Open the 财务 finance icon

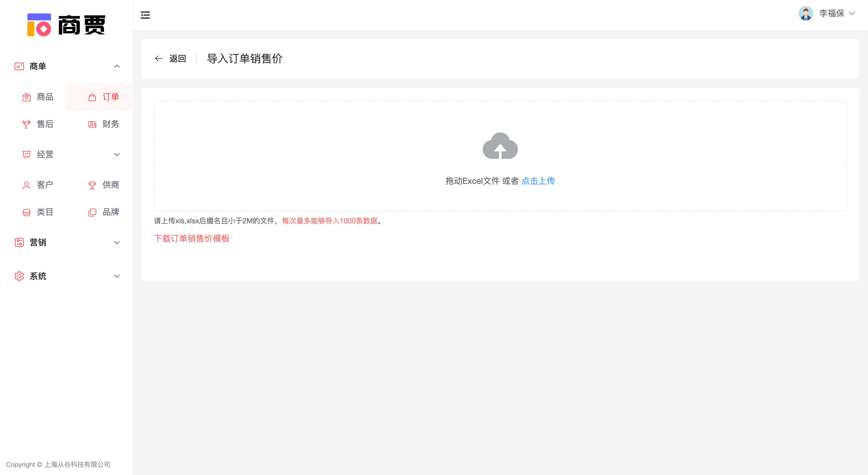[x=92, y=124]
